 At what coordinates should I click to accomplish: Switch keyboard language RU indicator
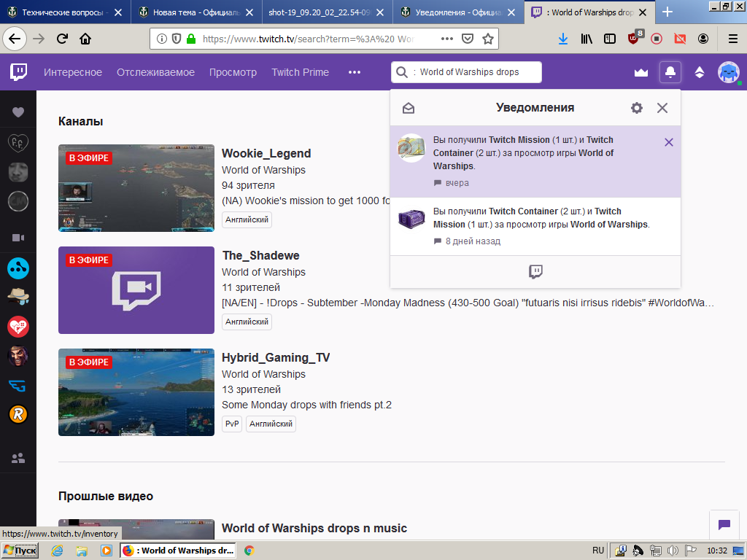[598, 551]
